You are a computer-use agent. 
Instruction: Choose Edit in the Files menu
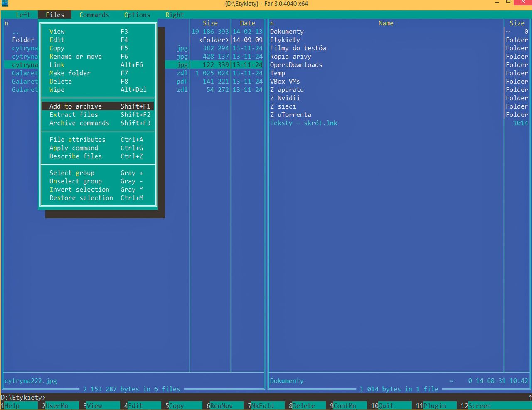pos(98,40)
